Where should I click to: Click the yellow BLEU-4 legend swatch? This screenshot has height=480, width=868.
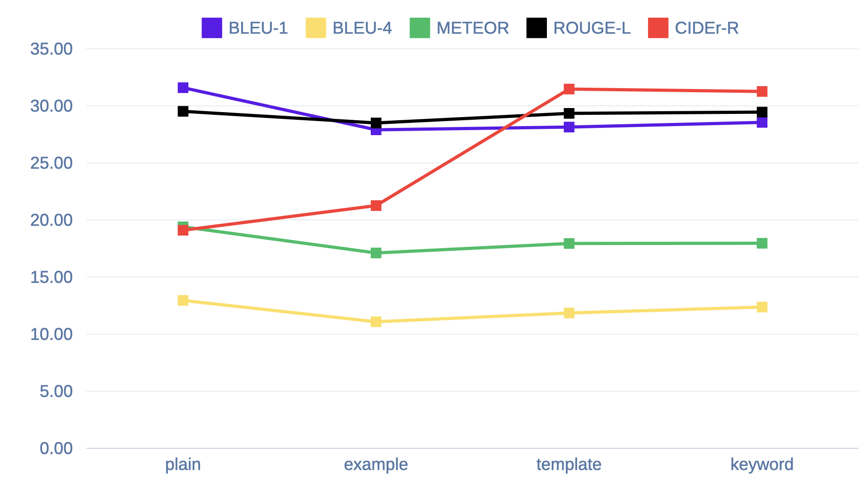coord(316,28)
